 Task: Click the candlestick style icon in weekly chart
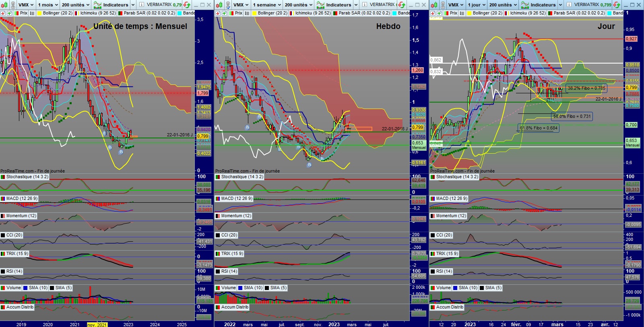coord(219,5)
